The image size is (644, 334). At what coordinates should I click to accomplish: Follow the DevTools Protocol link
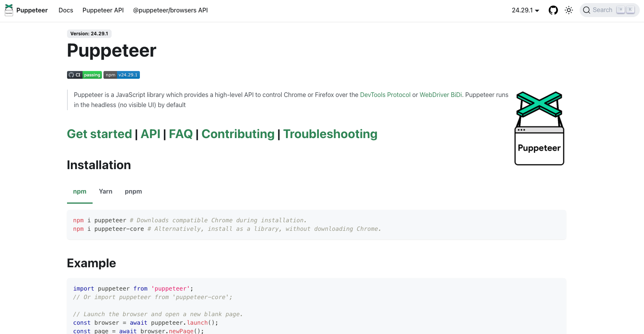tap(385, 95)
